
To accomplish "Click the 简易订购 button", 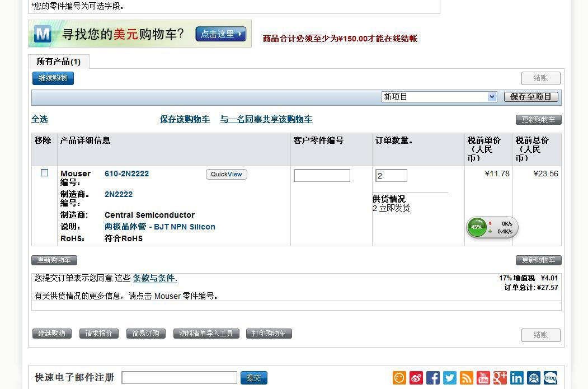I will [146, 334].
